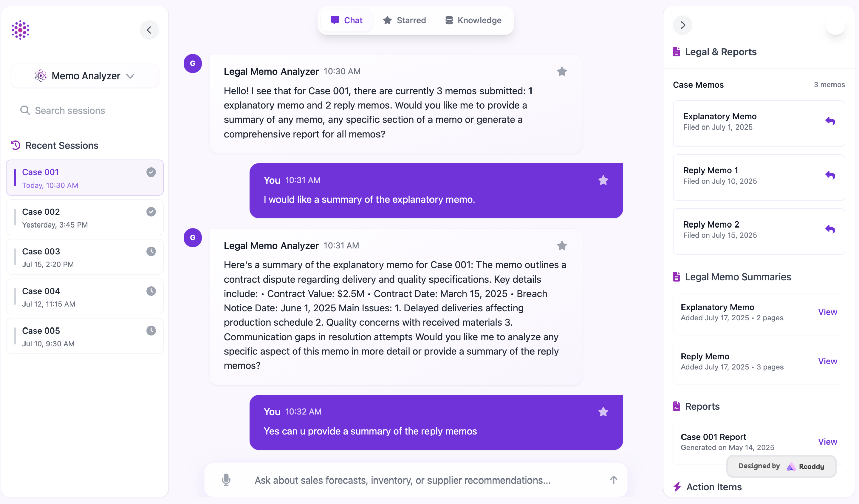The width and height of the screenshot is (859, 504).
Task: Toggle star on your 10:32 AM message
Action: 603,412
